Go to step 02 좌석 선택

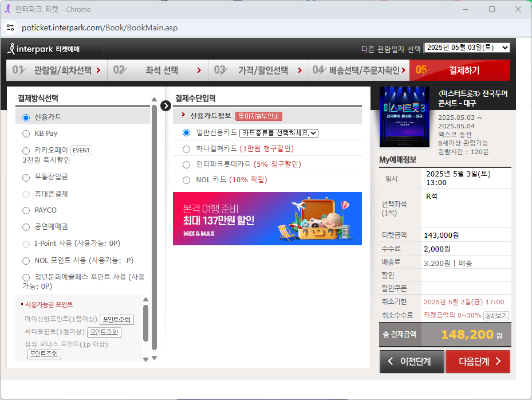pyautogui.click(x=157, y=70)
